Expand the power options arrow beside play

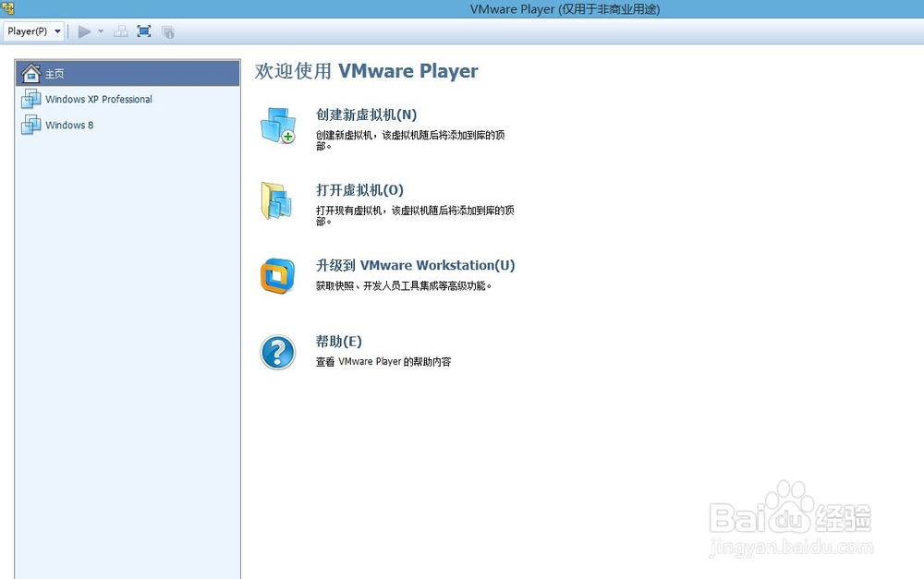pos(101,31)
